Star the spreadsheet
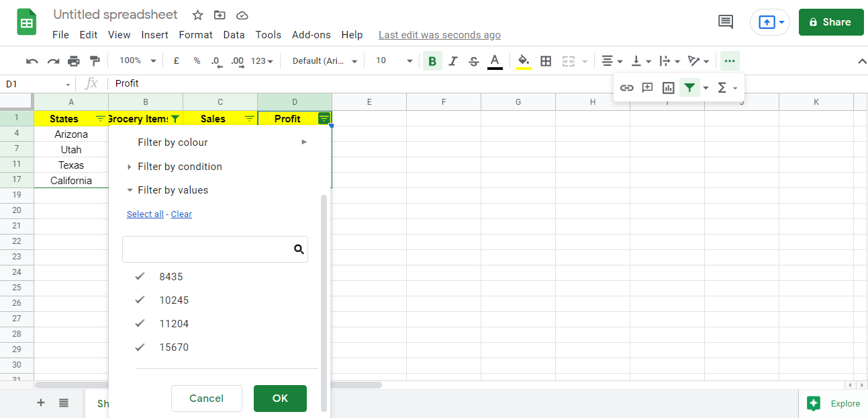Screen dimensions: 868x418 [x=197, y=15]
